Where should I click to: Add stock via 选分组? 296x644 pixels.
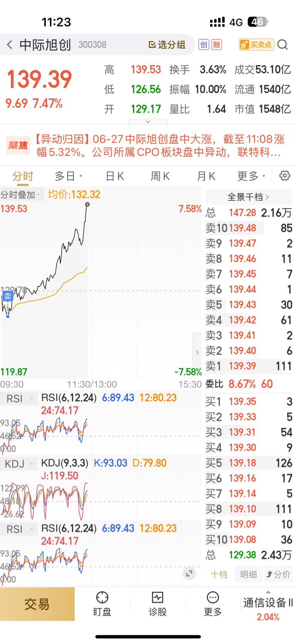pos(167,45)
